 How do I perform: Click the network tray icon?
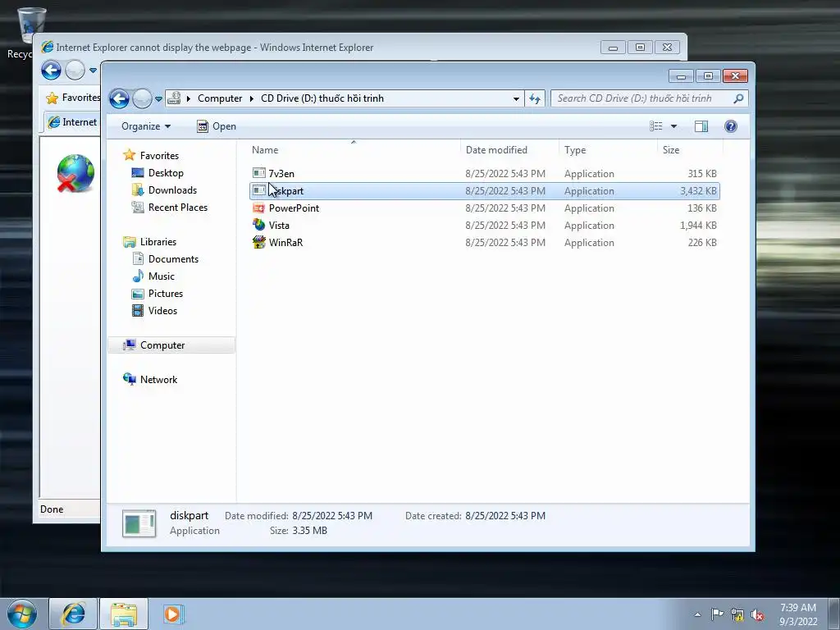click(x=737, y=614)
